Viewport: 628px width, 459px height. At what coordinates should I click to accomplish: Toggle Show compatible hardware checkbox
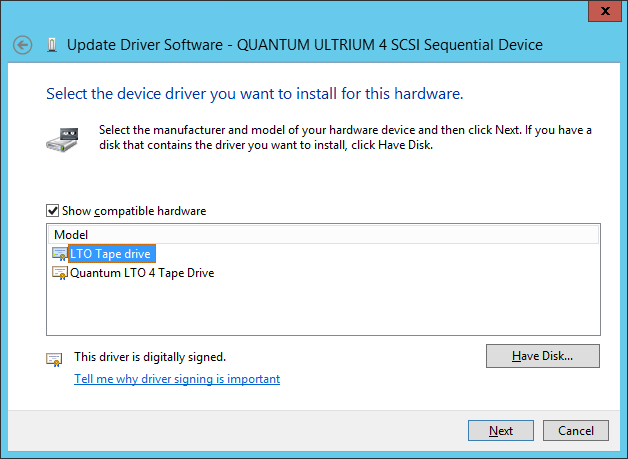coord(52,211)
